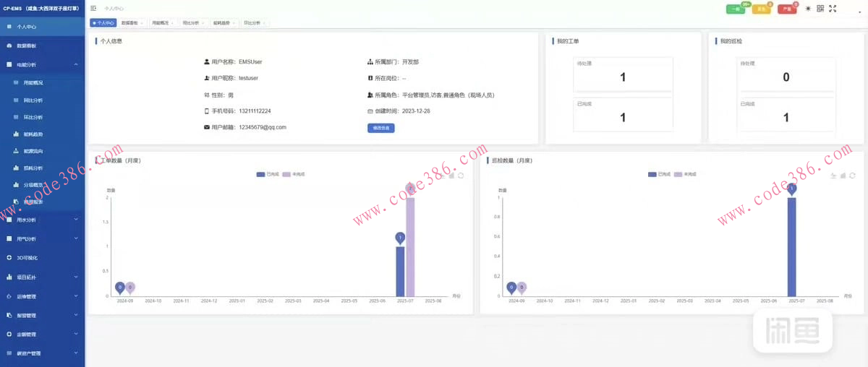Click the 能源流向 hierarchy icon in sidebar
Screen dimensions: 868x367
16,151
